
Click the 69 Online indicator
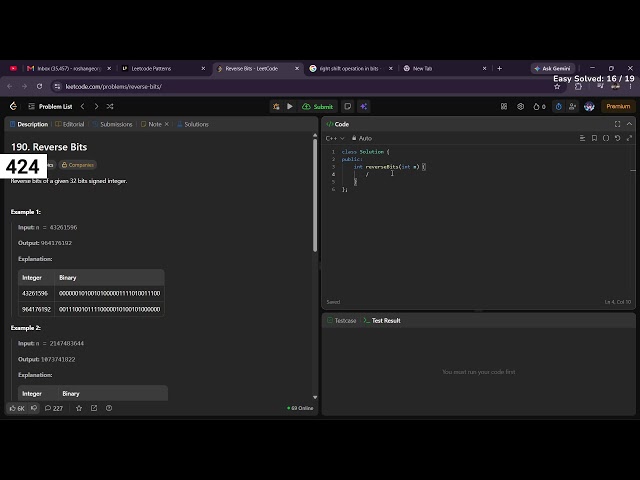(300, 408)
